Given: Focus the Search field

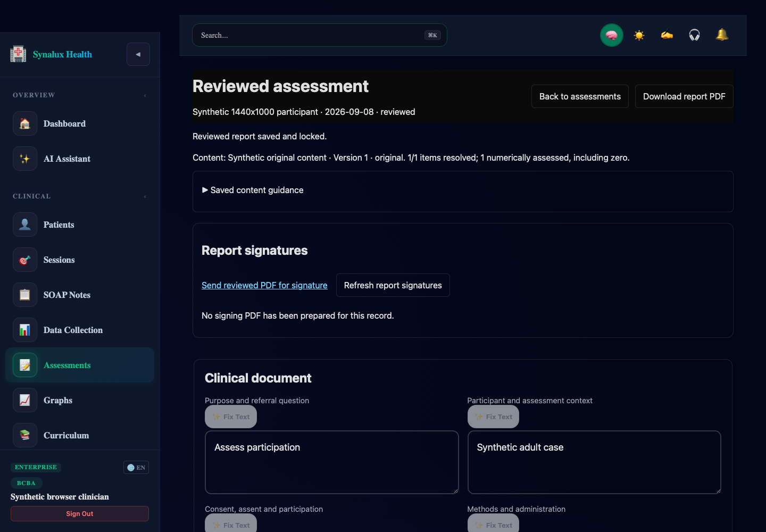Looking at the screenshot, I should [319, 35].
